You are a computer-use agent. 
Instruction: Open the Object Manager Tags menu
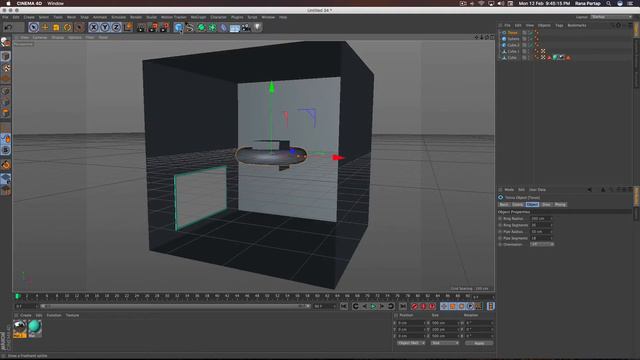[x=559, y=25]
